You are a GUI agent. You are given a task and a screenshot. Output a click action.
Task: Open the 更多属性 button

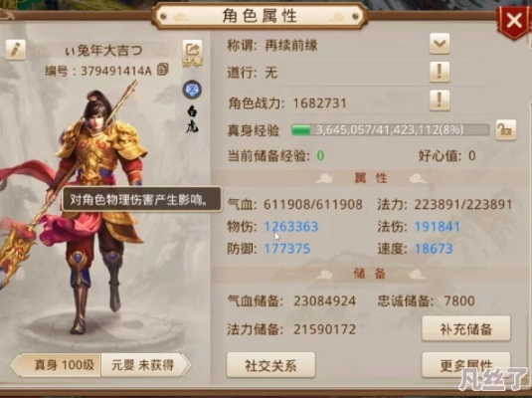[x=465, y=365]
